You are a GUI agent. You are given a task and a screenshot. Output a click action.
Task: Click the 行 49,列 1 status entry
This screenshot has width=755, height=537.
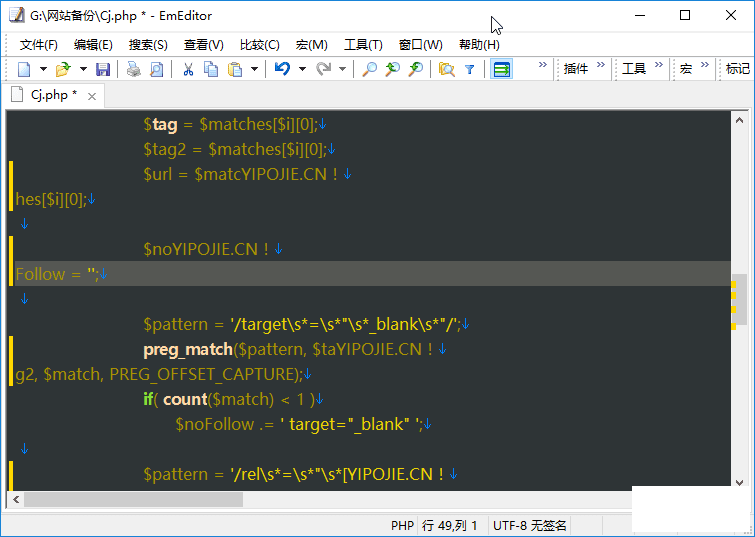coord(450,525)
